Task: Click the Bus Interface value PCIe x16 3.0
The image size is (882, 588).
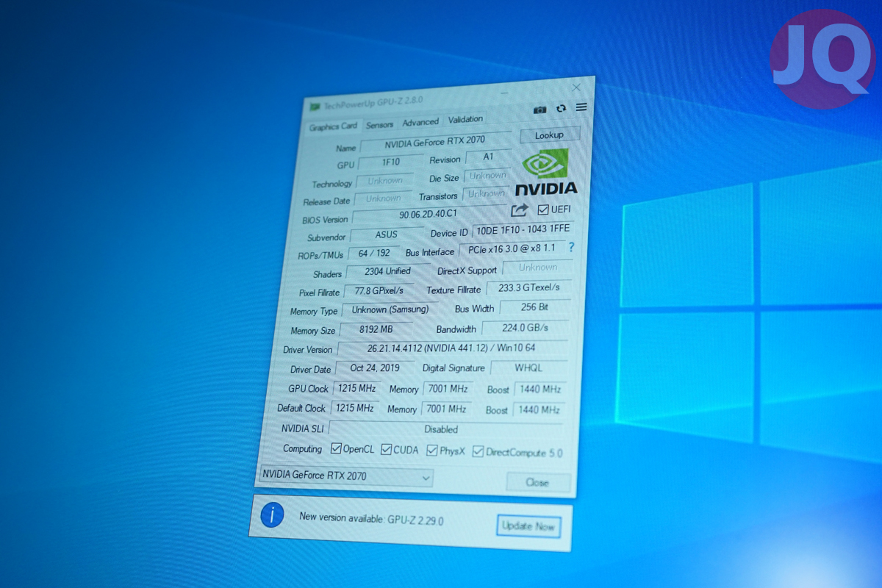Action: click(x=512, y=249)
